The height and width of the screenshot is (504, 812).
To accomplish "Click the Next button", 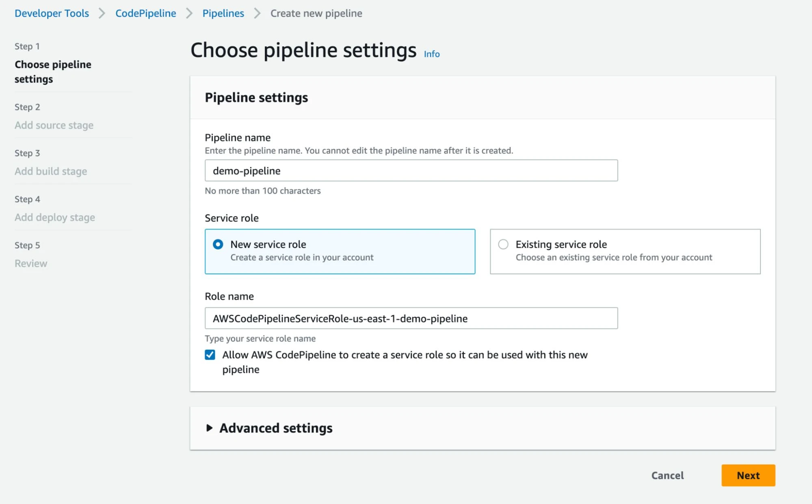I will tap(748, 475).
